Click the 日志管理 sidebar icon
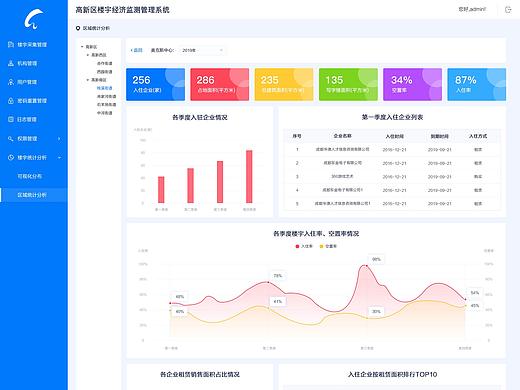 click(11, 119)
